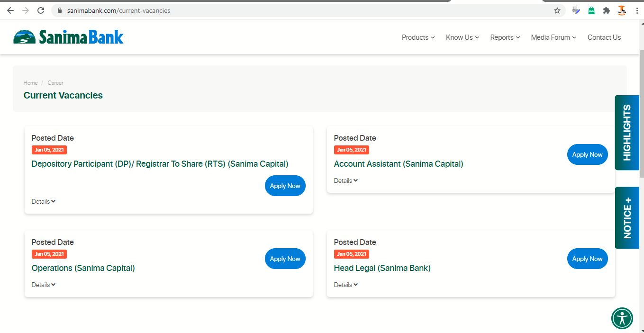
Task: Open the Extensions puzzle-piece icon
Action: (606, 10)
